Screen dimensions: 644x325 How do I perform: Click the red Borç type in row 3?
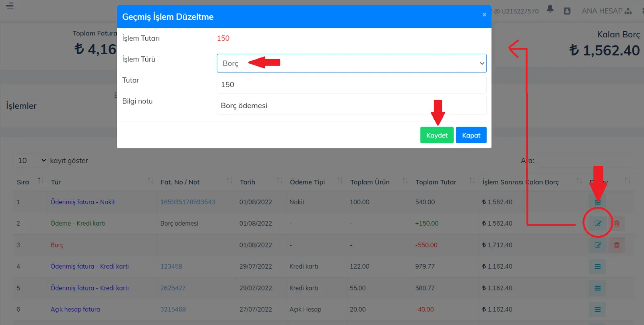[x=57, y=245]
